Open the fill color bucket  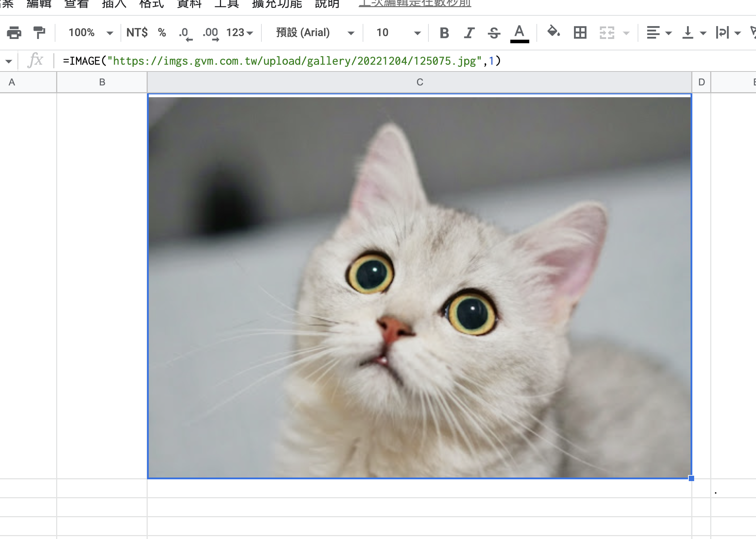(553, 32)
